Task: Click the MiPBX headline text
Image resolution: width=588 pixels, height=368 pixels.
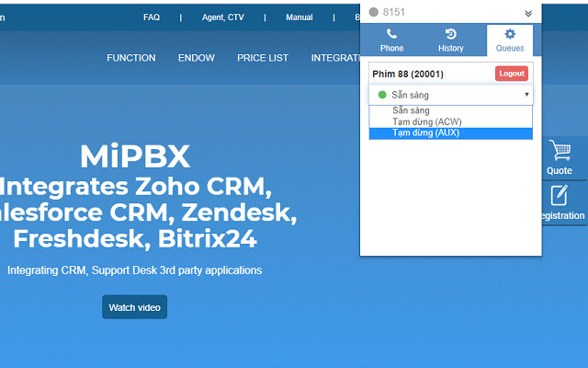Action: 135,156
